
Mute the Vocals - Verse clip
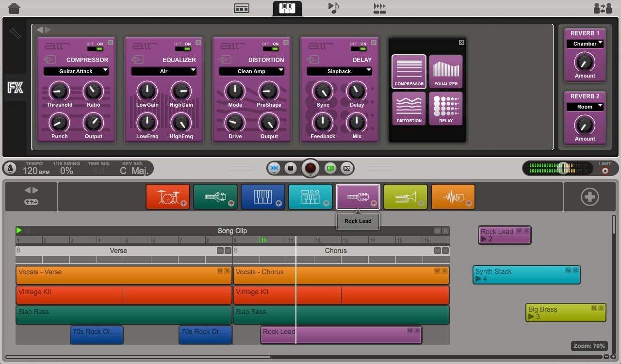click(220, 270)
